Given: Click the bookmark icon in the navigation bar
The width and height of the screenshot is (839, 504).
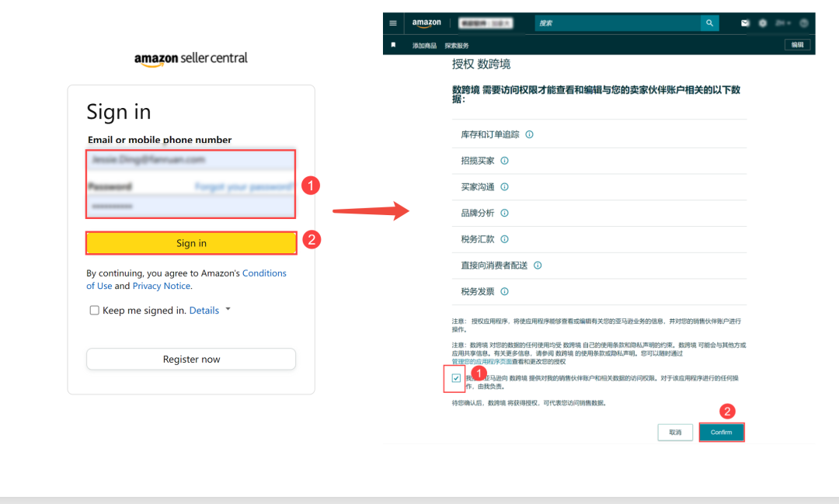Looking at the screenshot, I should tap(393, 45).
